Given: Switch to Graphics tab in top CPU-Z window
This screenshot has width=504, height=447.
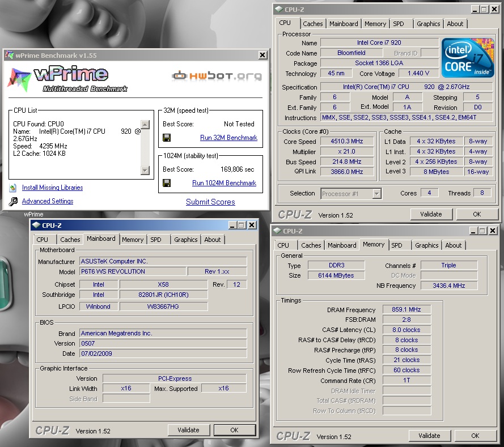Looking at the screenshot, I should (429, 24).
